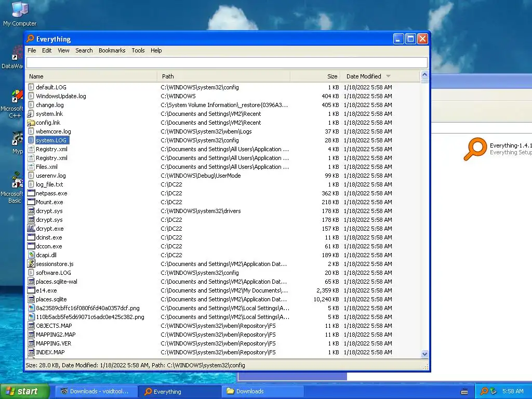Open the Search menu
Viewport: 532px width, 399px height.
tap(84, 50)
